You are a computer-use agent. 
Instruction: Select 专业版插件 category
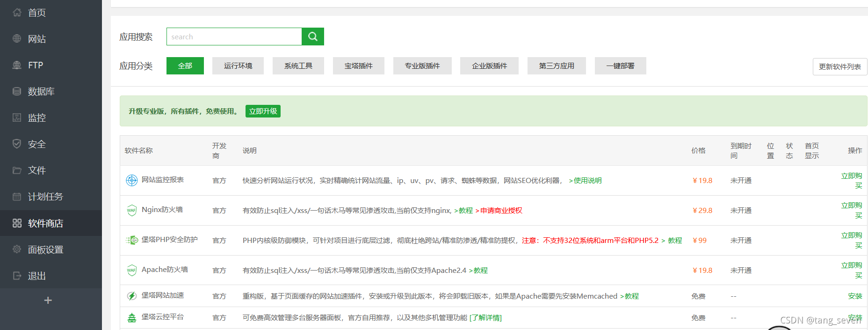click(422, 66)
